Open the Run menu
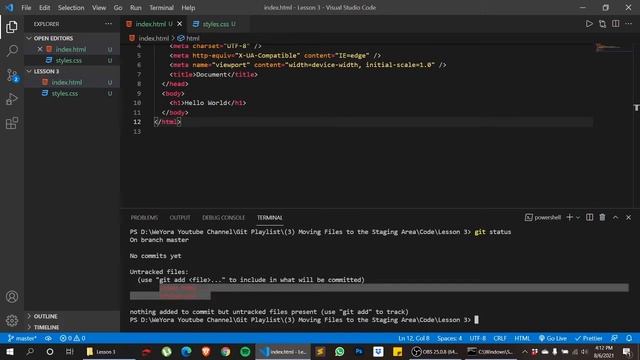The image size is (640, 360). click(136, 7)
